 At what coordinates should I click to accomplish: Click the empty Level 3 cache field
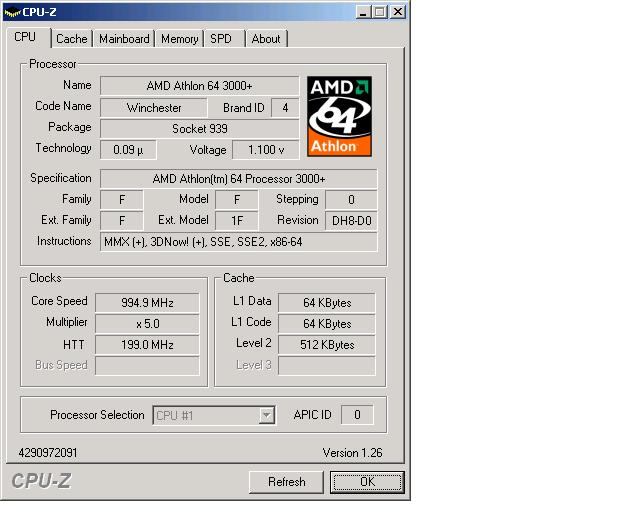pos(327,366)
